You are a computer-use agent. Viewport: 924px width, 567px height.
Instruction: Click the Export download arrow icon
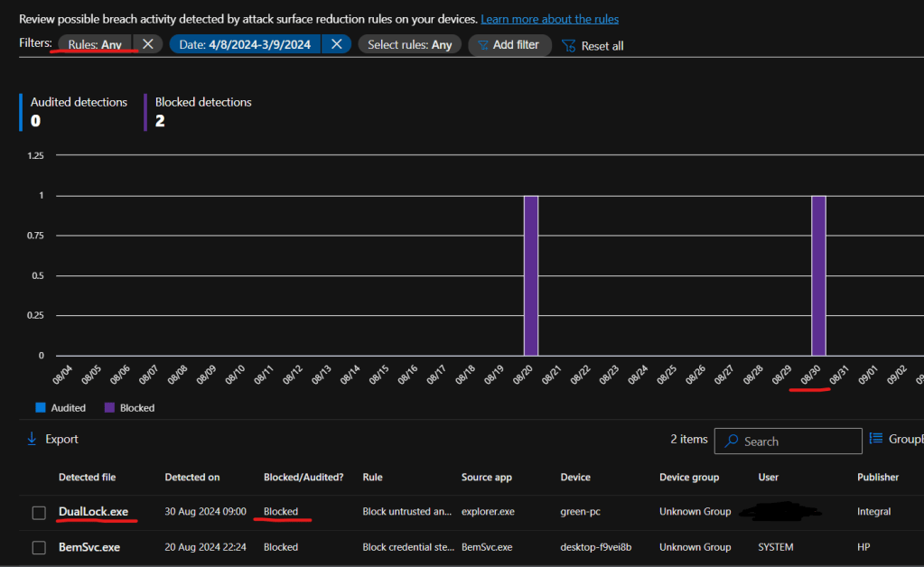tap(32, 439)
